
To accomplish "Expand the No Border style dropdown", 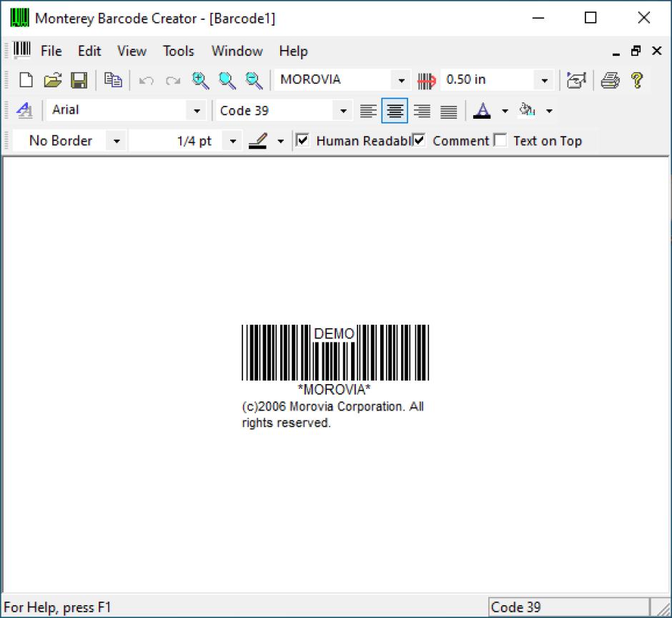I will pos(117,141).
